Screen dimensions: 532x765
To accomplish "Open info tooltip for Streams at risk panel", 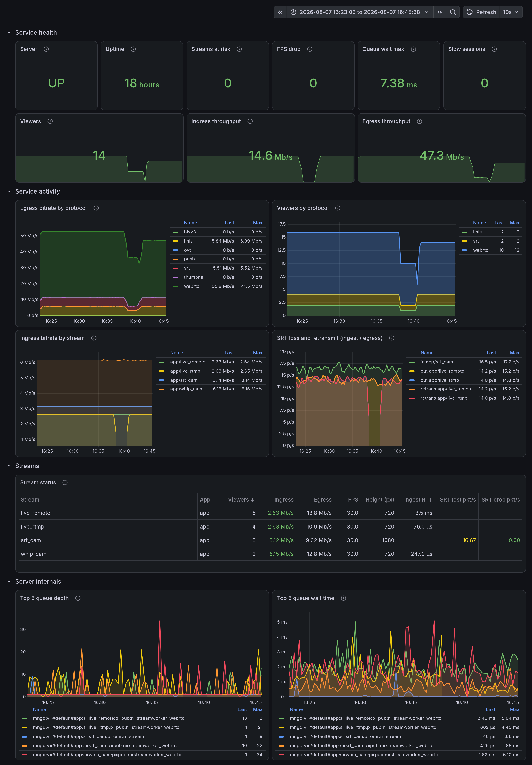I will [239, 49].
